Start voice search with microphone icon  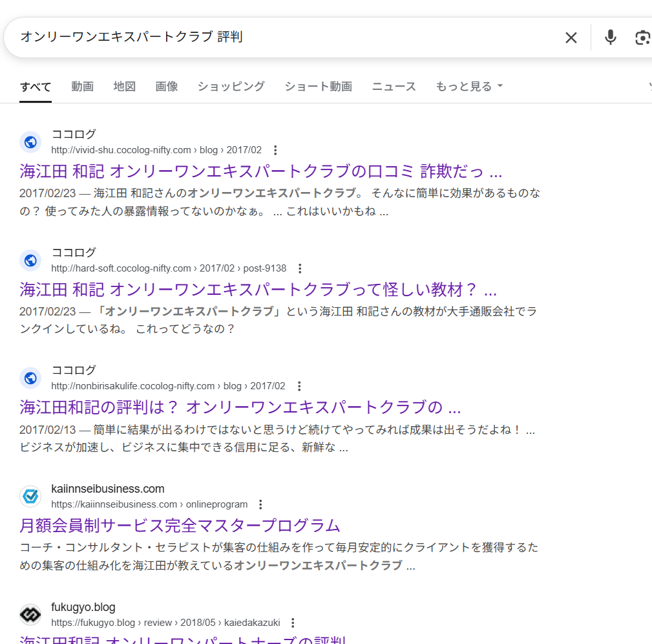(610, 38)
